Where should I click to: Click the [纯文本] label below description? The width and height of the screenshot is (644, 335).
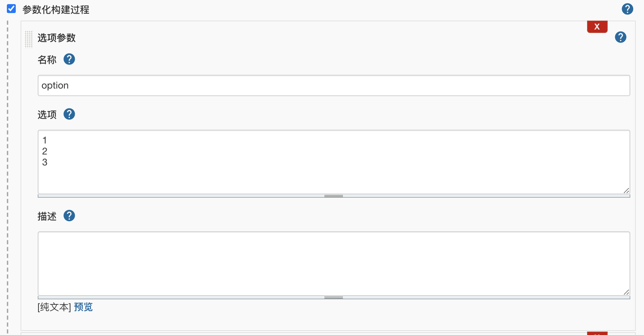click(54, 307)
